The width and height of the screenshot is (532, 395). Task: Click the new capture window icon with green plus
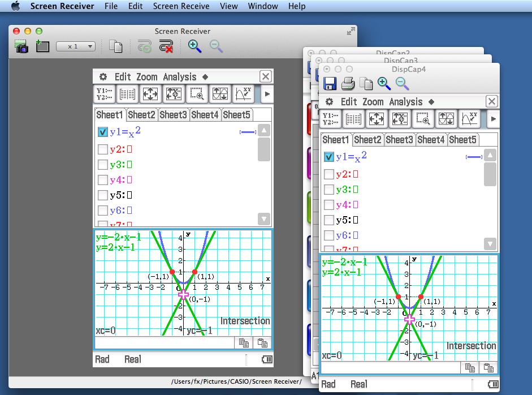[42, 46]
